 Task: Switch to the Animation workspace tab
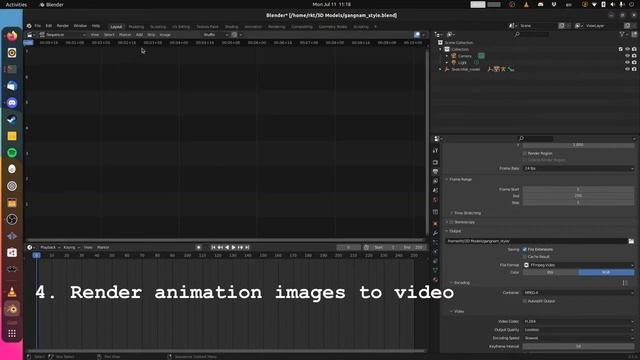[x=253, y=27]
